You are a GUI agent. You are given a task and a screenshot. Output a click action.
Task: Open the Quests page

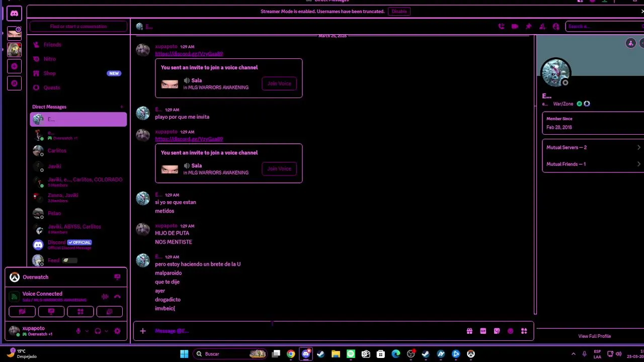[x=78, y=87]
